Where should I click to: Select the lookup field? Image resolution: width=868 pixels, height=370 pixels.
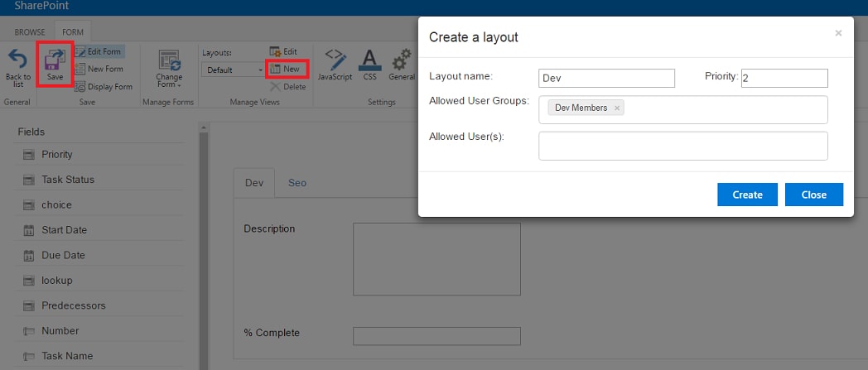(99, 281)
